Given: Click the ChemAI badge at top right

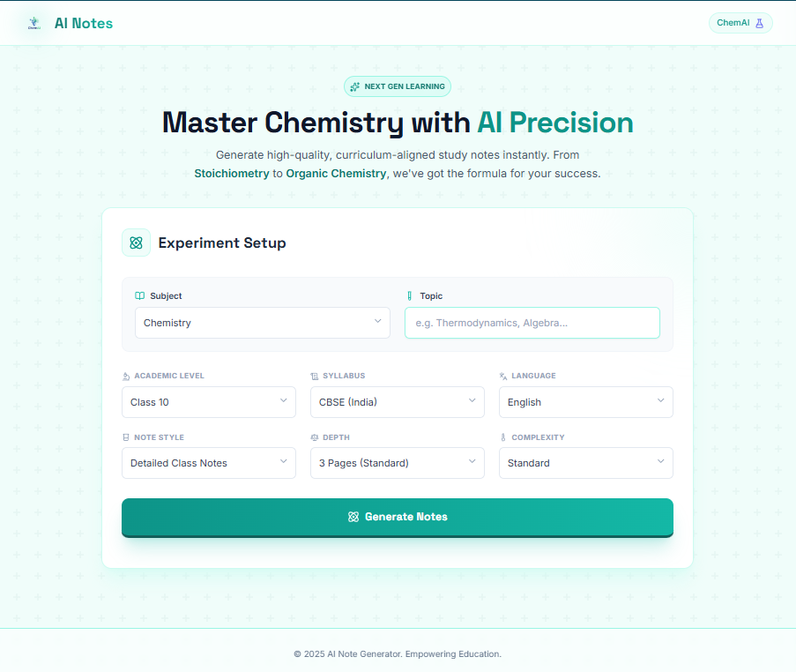Looking at the screenshot, I should coord(740,22).
